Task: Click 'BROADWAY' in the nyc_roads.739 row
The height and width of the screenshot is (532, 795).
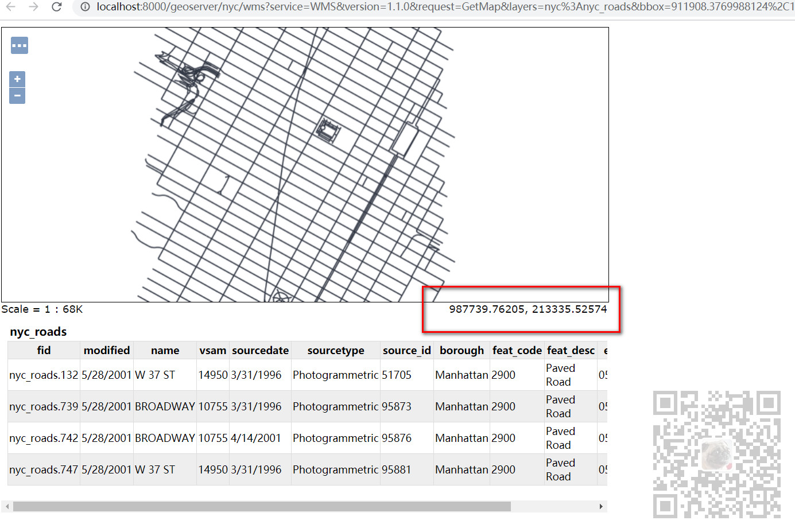Action: [x=165, y=407]
